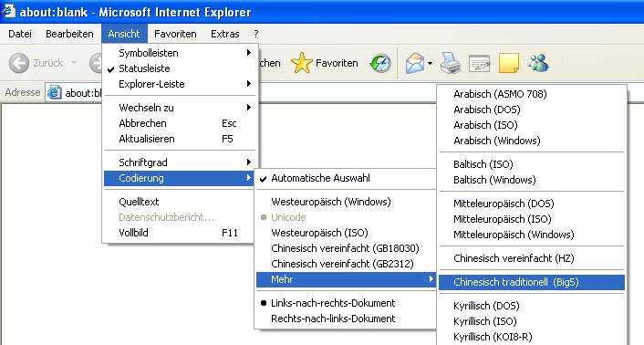The width and height of the screenshot is (644, 345).
Task: Expand the Mail icon dropdown arrow
Action: coord(430,64)
